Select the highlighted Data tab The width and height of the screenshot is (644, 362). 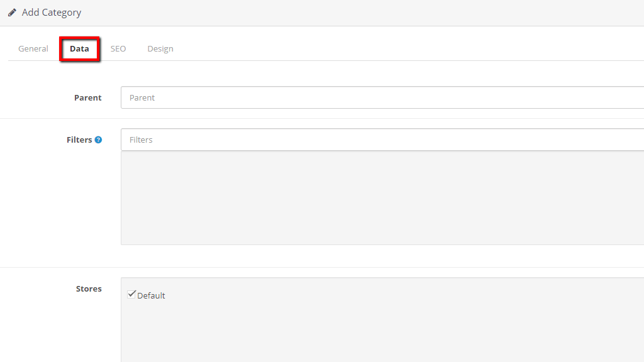click(x=79, y=48)
